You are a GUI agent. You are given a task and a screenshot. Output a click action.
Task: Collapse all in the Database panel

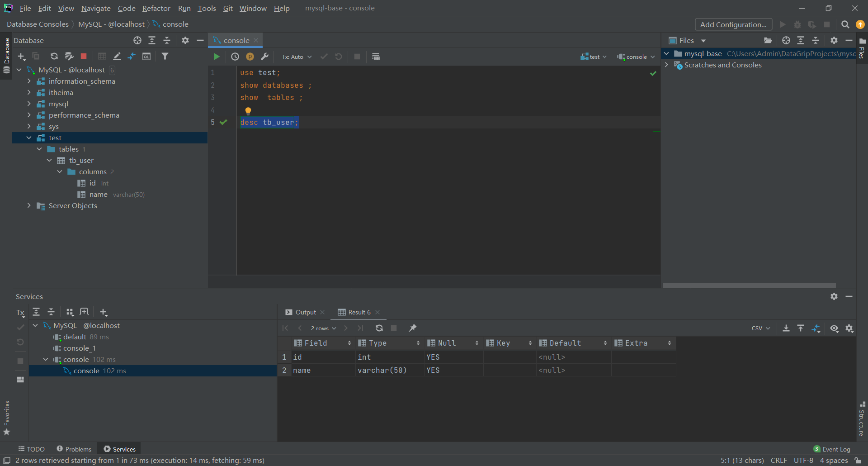tap(167, 40)
